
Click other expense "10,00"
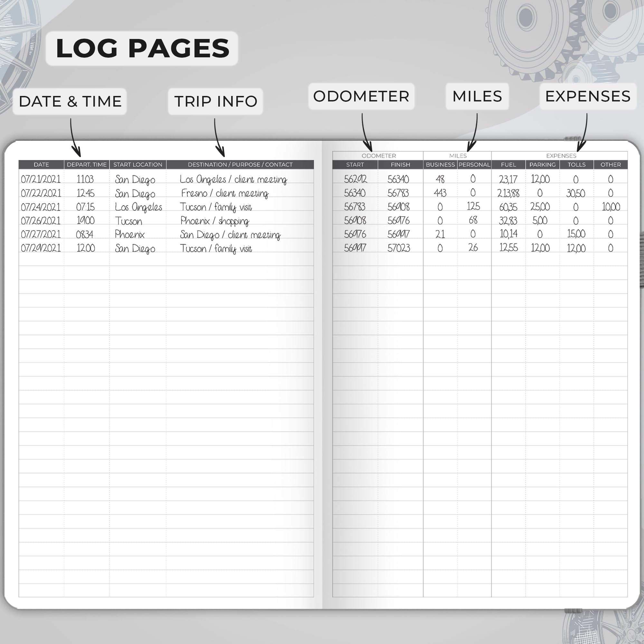tap(611, 207)
